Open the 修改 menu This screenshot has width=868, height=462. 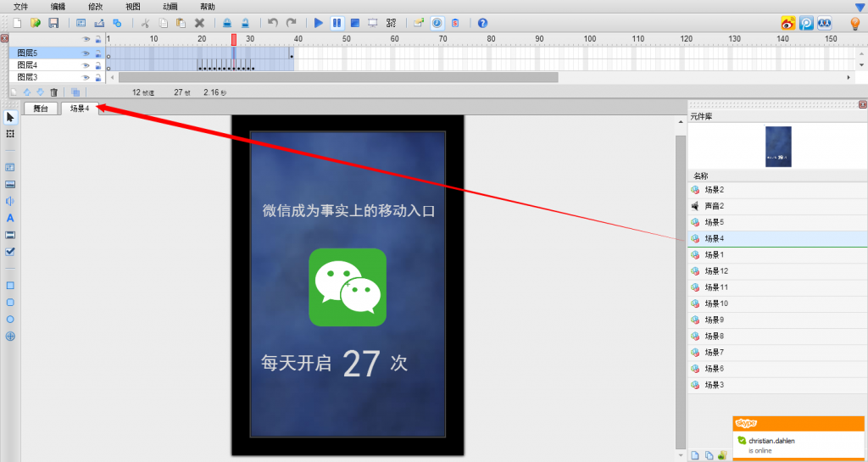[95, 7]
